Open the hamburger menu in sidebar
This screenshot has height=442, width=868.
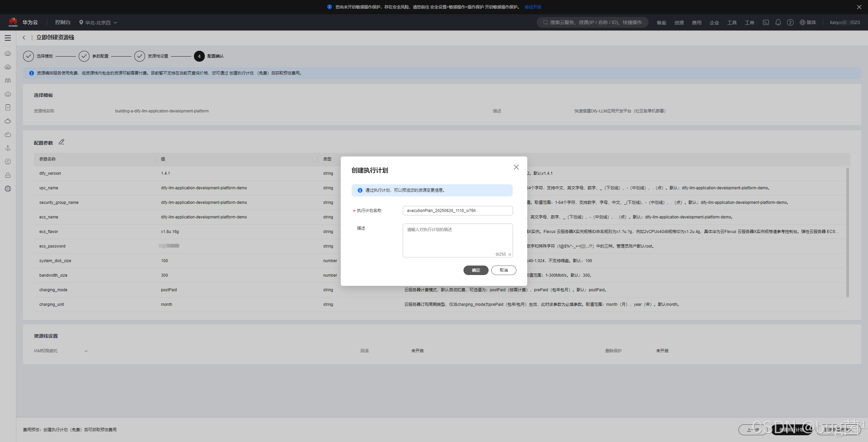click(8, 38)
